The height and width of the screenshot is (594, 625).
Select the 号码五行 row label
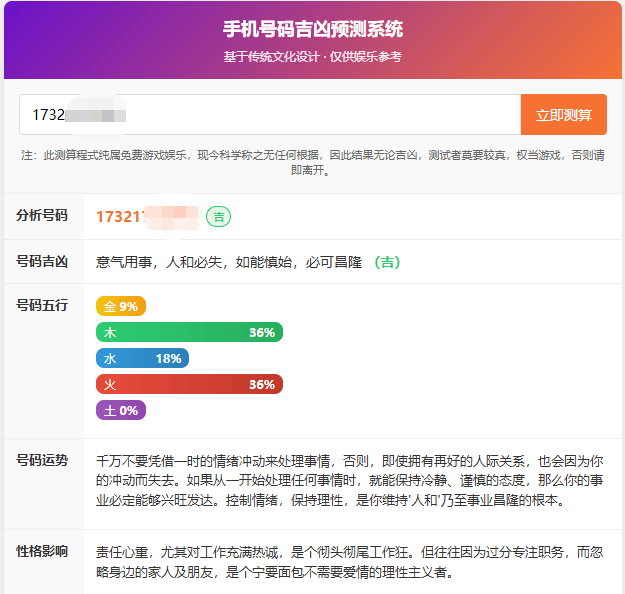(x=42, y=305)
